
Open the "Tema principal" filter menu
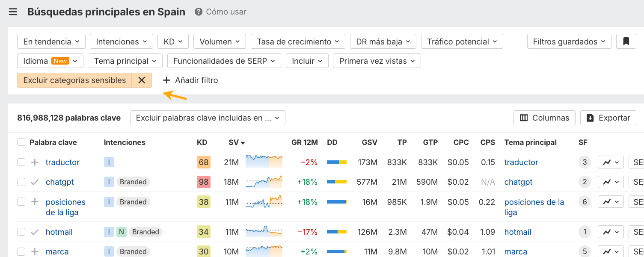[x=125, y=61]
